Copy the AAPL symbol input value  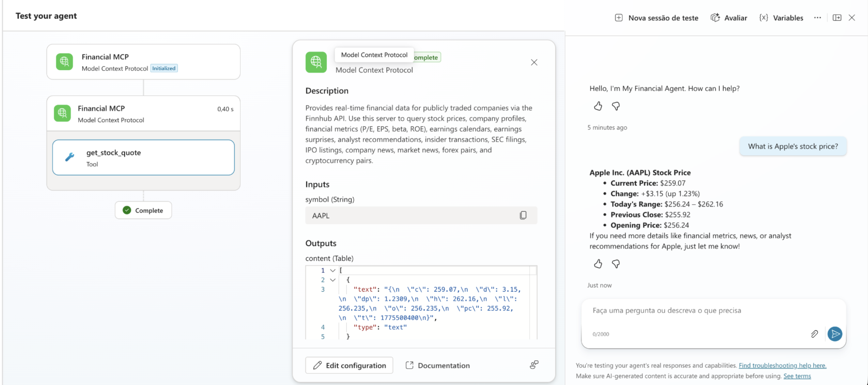pyautogui.click(x=523, y=215)
